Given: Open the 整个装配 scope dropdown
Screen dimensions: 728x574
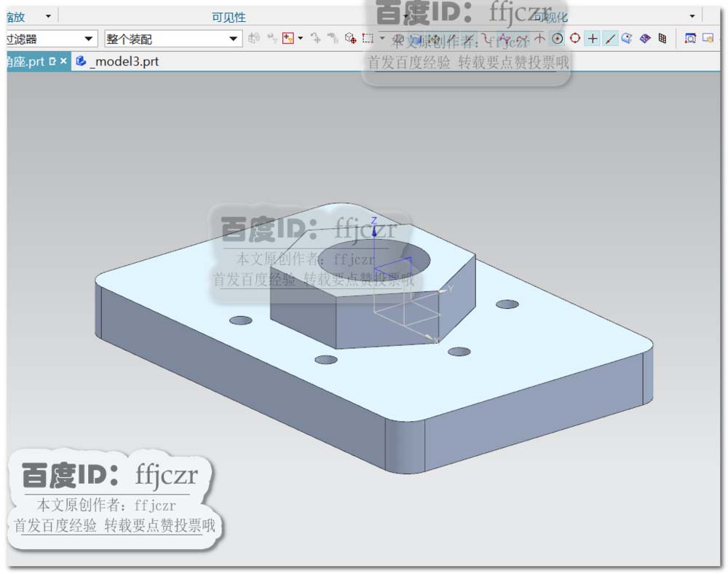Looking at the screenshot, I should pyautogui.click(x=173, y=39).
